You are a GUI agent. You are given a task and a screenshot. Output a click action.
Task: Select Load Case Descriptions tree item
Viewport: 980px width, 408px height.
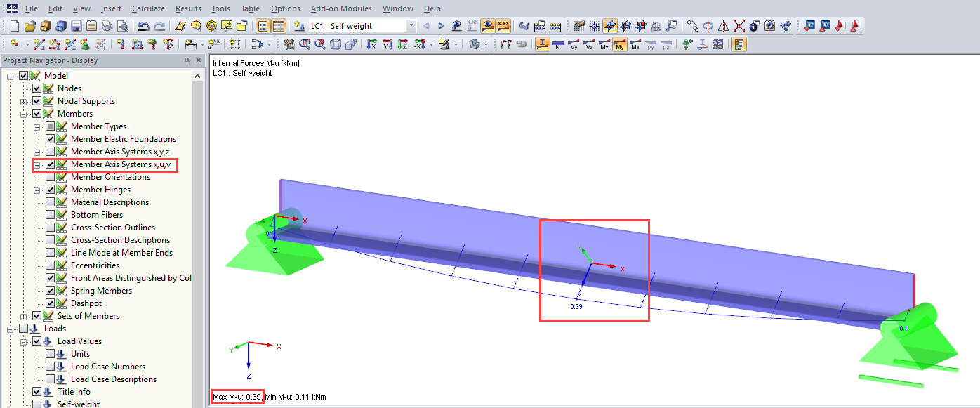[114, 379]
